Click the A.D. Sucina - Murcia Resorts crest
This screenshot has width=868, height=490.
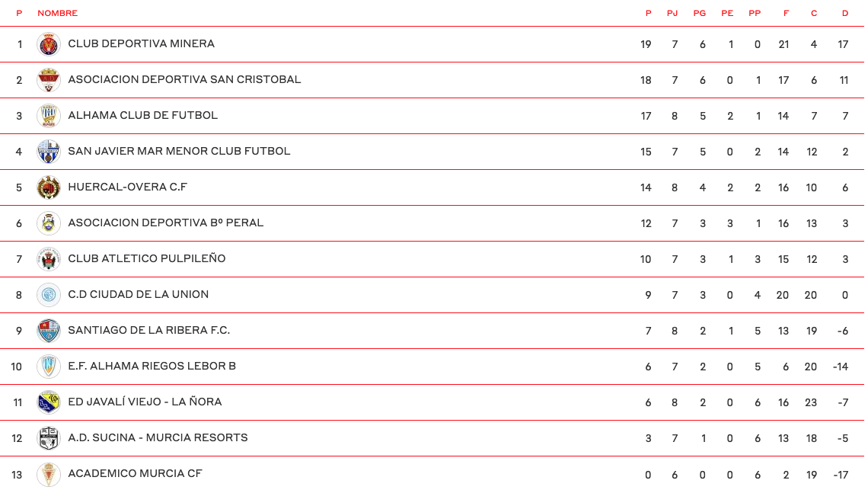point(49,438)
